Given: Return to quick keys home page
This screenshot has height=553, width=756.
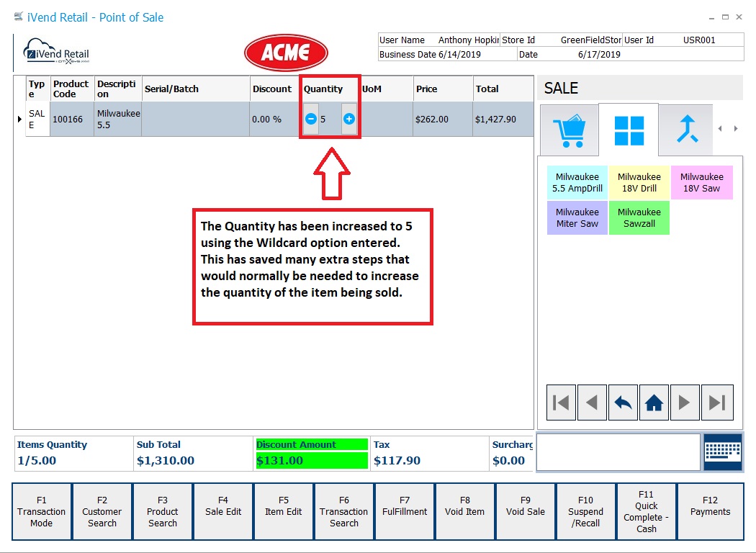Looking at the screenshot, I should point(654,402).
